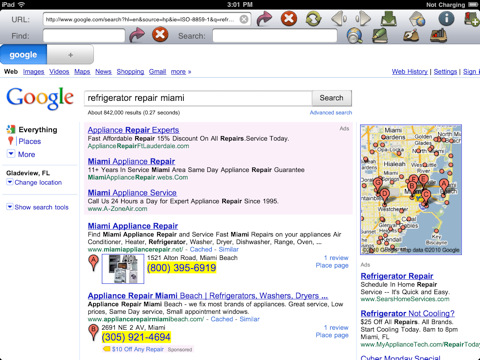Open Shopping in Google nav bar
The width and height of the screenshot is (480, 360).
coord(130,72)
